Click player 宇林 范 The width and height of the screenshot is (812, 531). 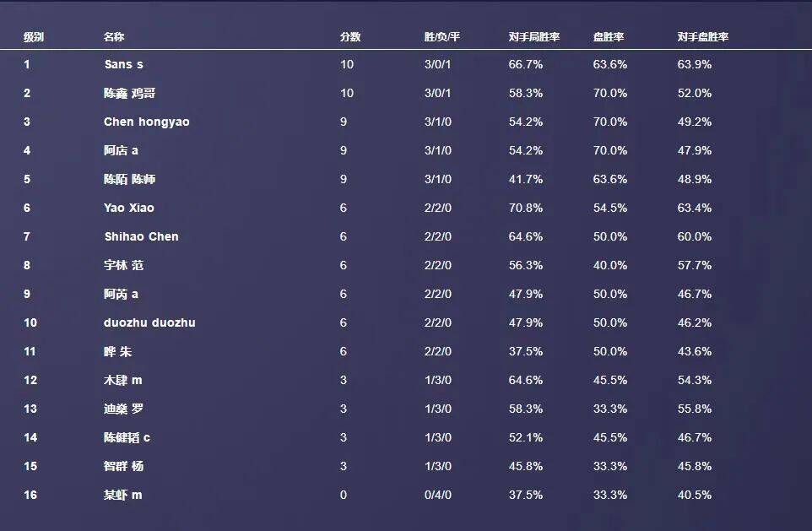pyautogui.click(x=123, y=265)
